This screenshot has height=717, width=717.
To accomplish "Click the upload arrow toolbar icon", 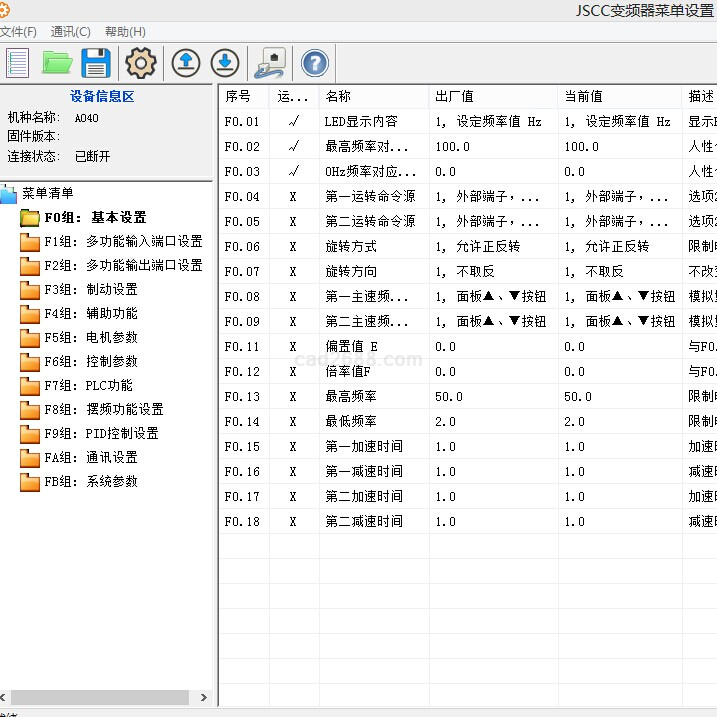I will [186, 63].
